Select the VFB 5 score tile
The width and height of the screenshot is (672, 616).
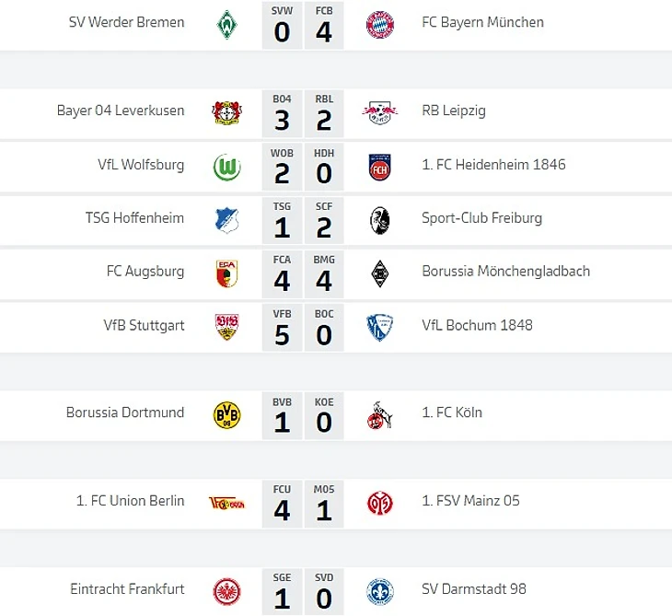282,328
